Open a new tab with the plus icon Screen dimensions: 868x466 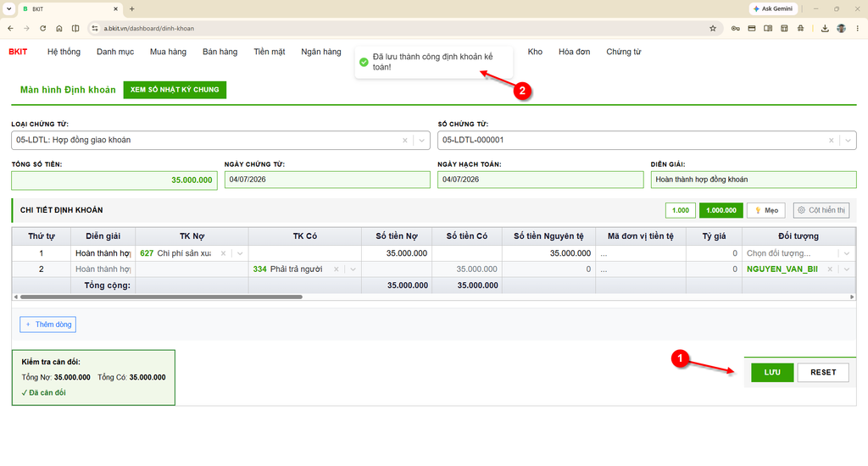[131, 8]
